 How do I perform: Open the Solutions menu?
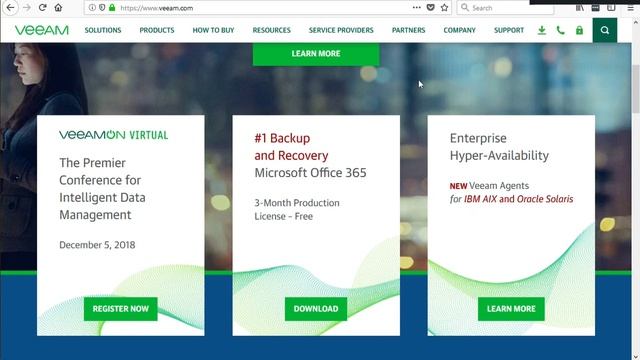coord(103,30)
